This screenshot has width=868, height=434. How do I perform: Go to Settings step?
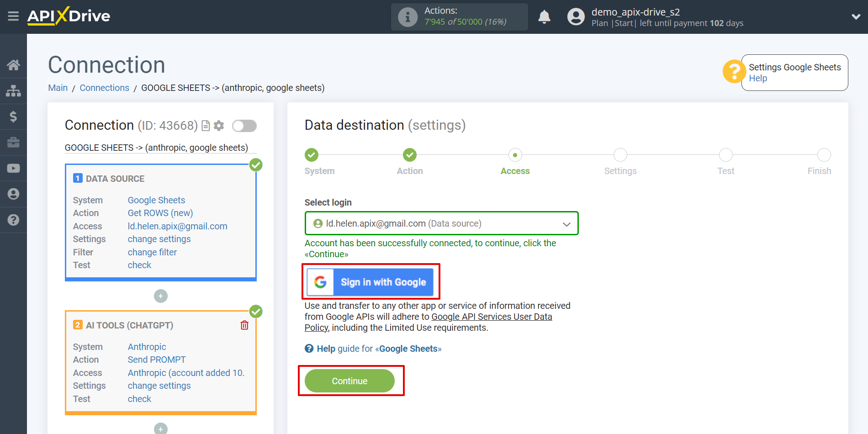pos(620,155)
